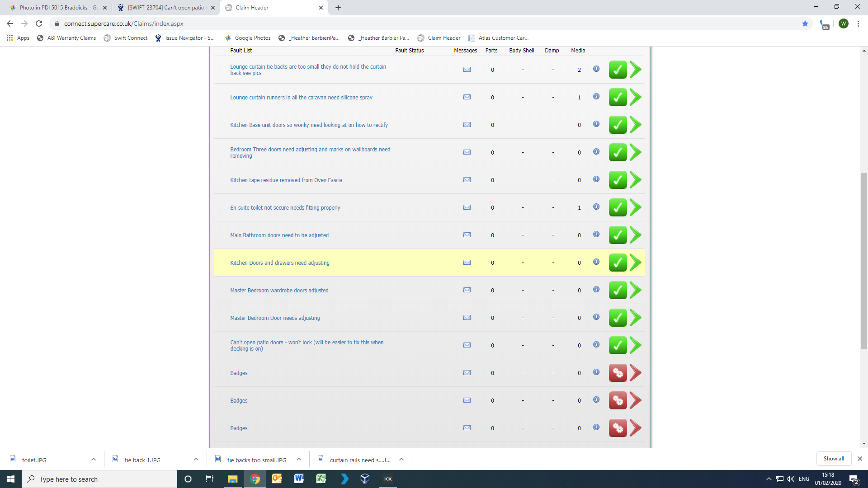Image resolution: width=868 pixels, height=488 pixels.
Task: Click green checkmark for Kitchen Doors and drawers
Action: point(618,263)
